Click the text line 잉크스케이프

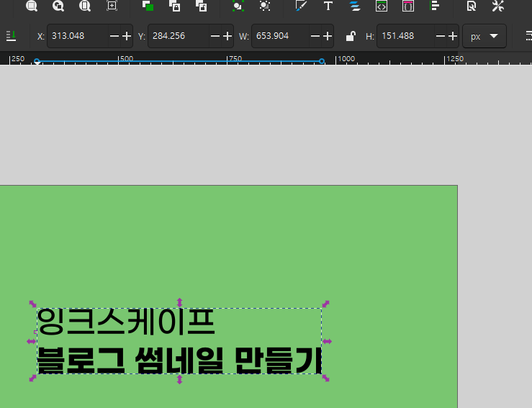[x=126, y=322]
